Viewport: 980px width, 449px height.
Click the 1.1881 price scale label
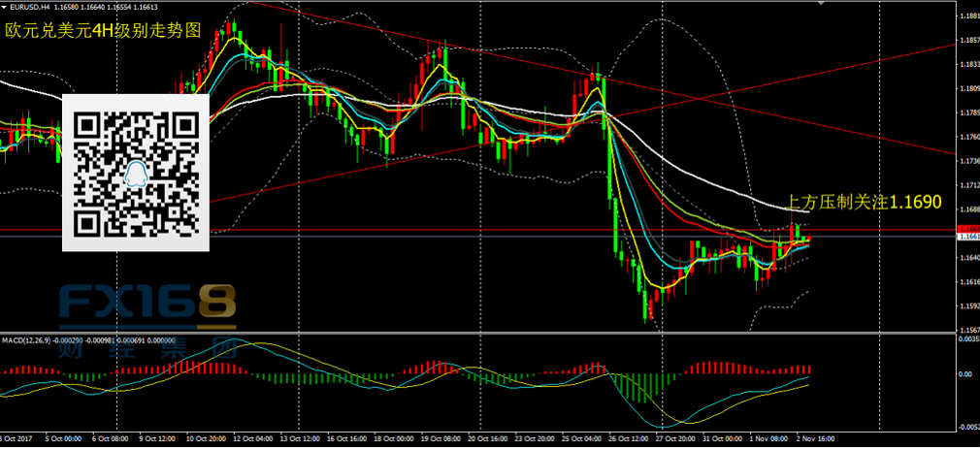pyautogui.click(x=966, y=16)
